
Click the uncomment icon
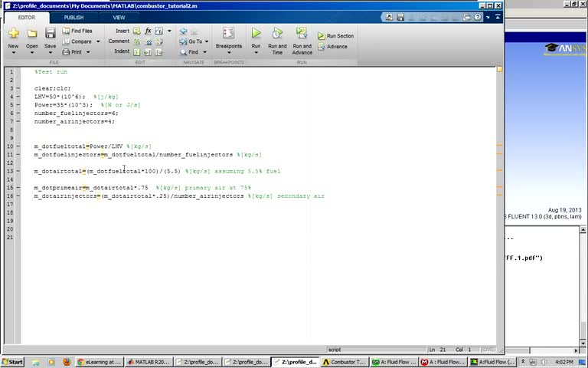[148, 41]
